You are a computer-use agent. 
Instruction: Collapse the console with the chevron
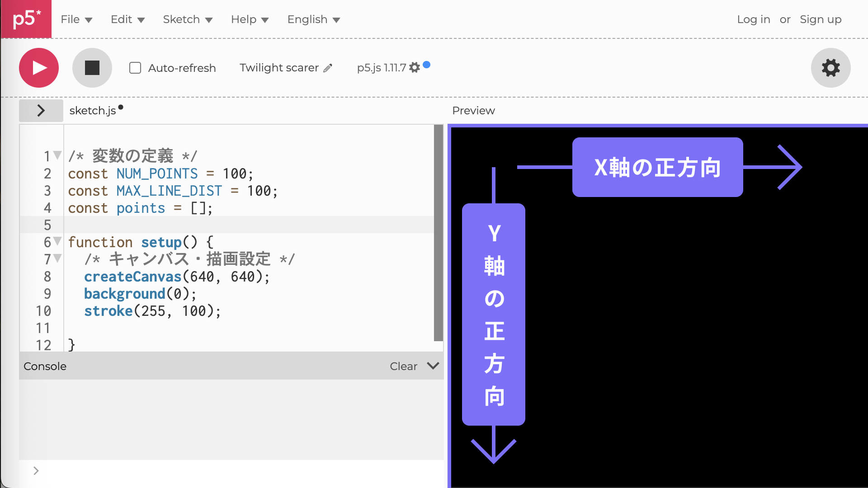433,366
